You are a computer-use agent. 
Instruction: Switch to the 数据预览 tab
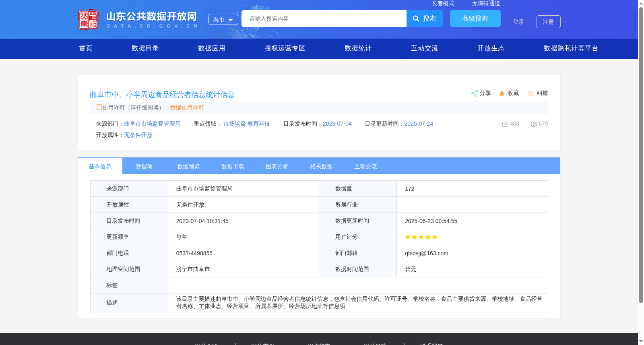[x=189, y=166]
